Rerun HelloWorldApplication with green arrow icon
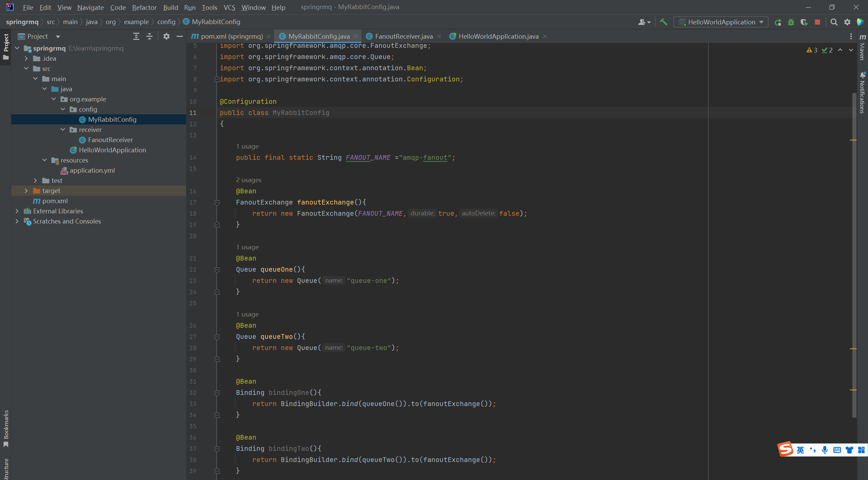The image size is (868, 480). (x=778, y=22)
